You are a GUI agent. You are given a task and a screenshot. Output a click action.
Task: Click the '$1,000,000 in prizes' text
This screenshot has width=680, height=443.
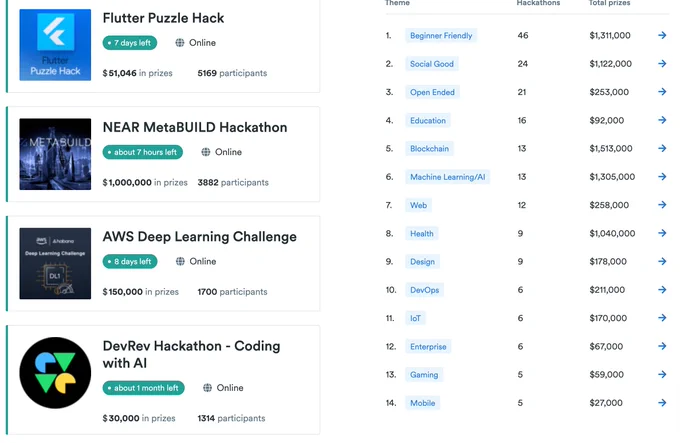(x=145, y=182)
